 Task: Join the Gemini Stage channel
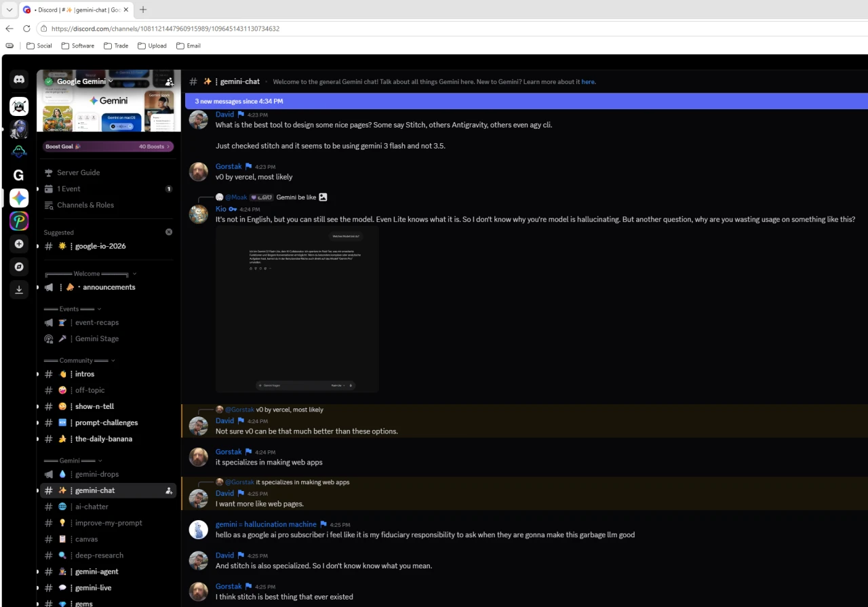108,338
